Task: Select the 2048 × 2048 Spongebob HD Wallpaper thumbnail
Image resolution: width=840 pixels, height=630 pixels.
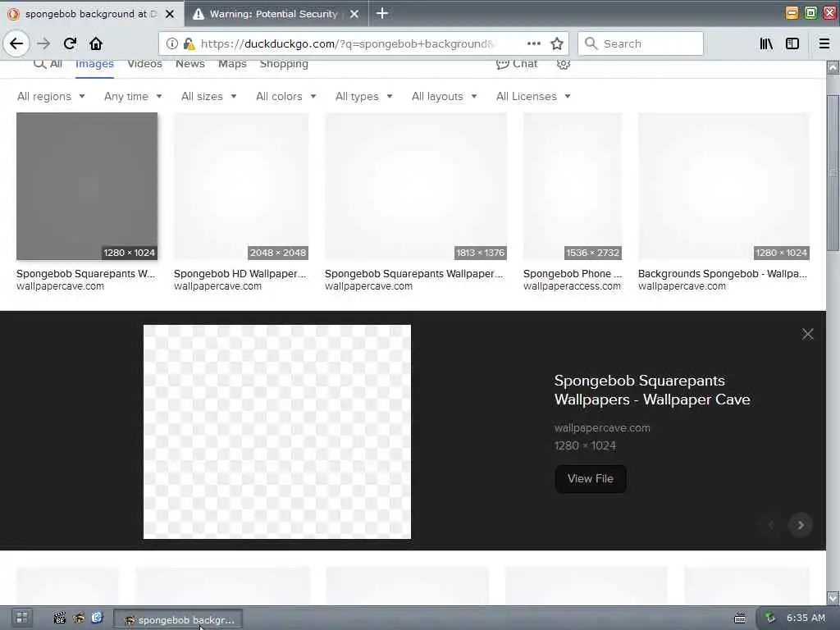Action: pos(241,186)
